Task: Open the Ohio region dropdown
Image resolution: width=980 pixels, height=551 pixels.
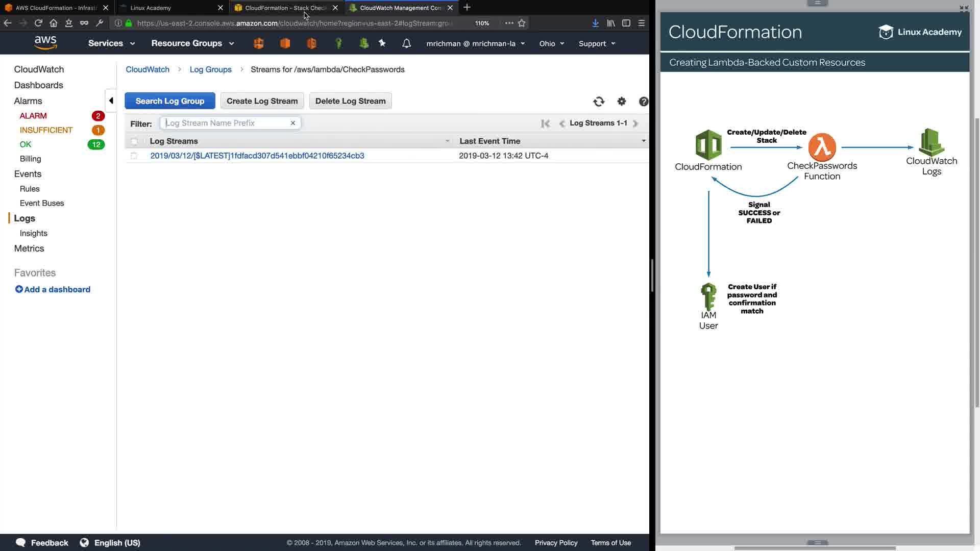Action: (x=551, y=43)
